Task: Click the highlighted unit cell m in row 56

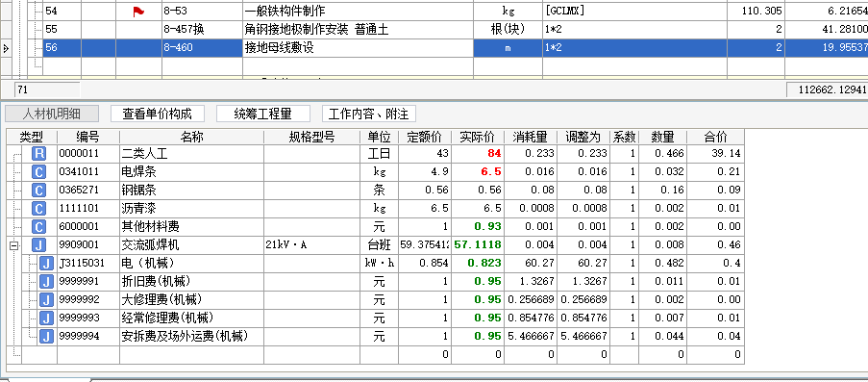Action: pos(508,48)
